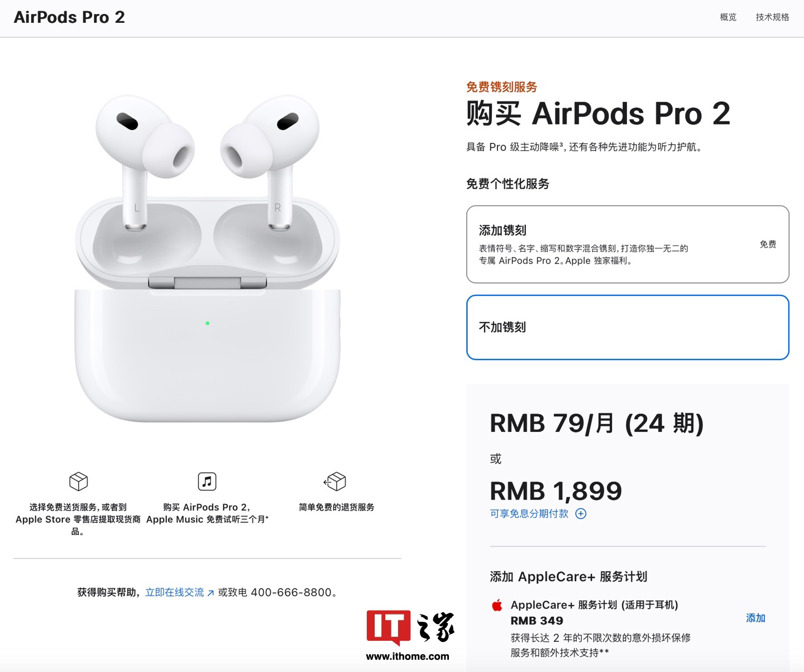This screenshot has width=804, height=672.
Task: Click the 免费镌刻服务 orange label
Action: coord(502,87)
